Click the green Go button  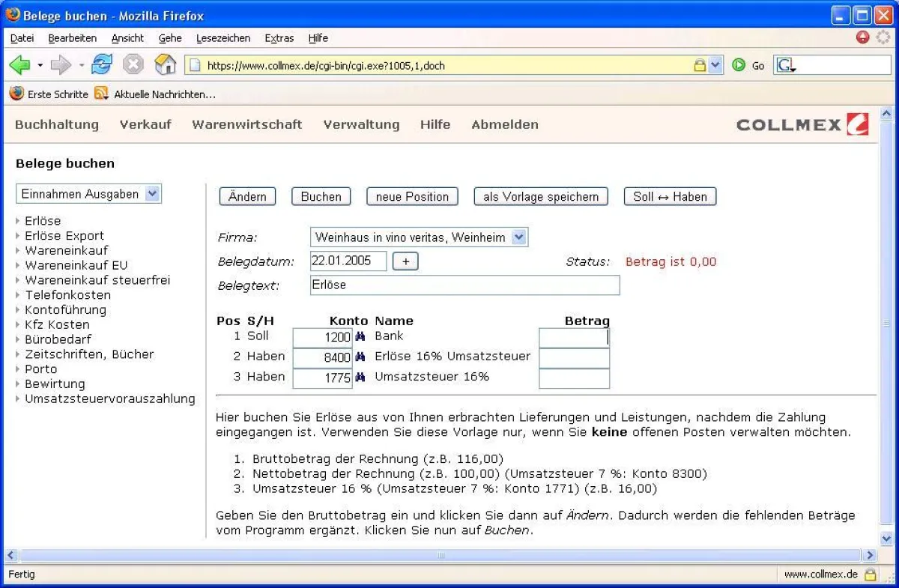739,65
